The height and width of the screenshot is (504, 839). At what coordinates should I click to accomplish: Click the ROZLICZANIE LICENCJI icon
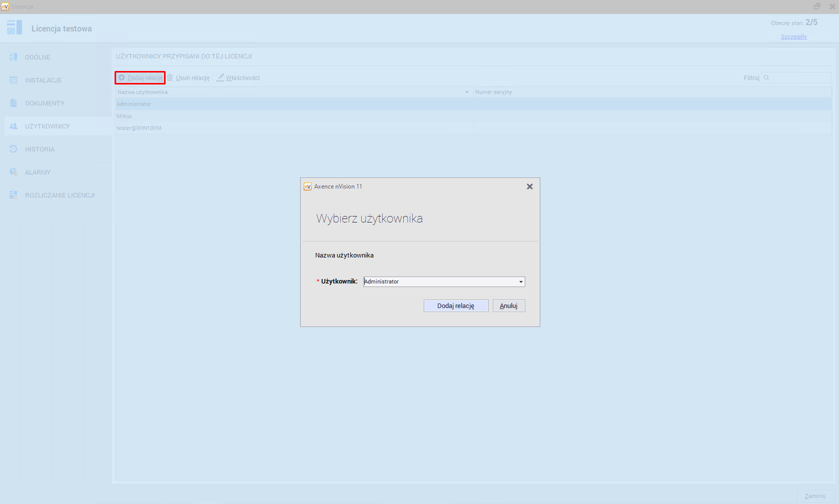pos(14,195)
